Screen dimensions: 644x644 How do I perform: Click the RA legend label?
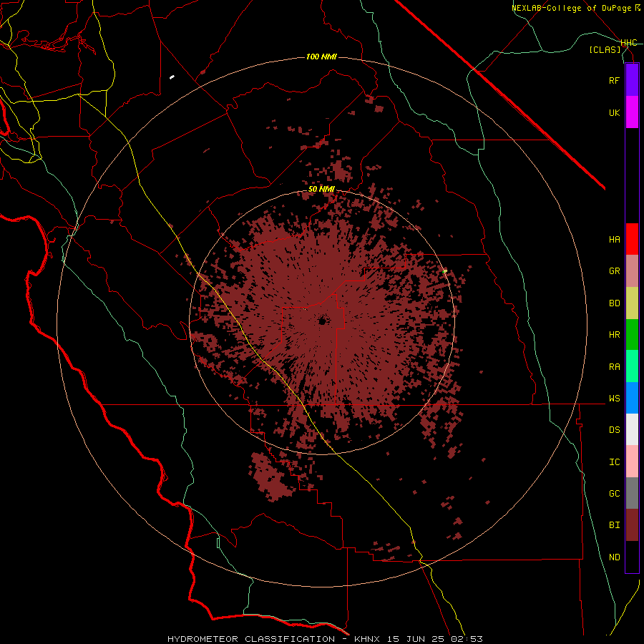[x=614, y=367]
